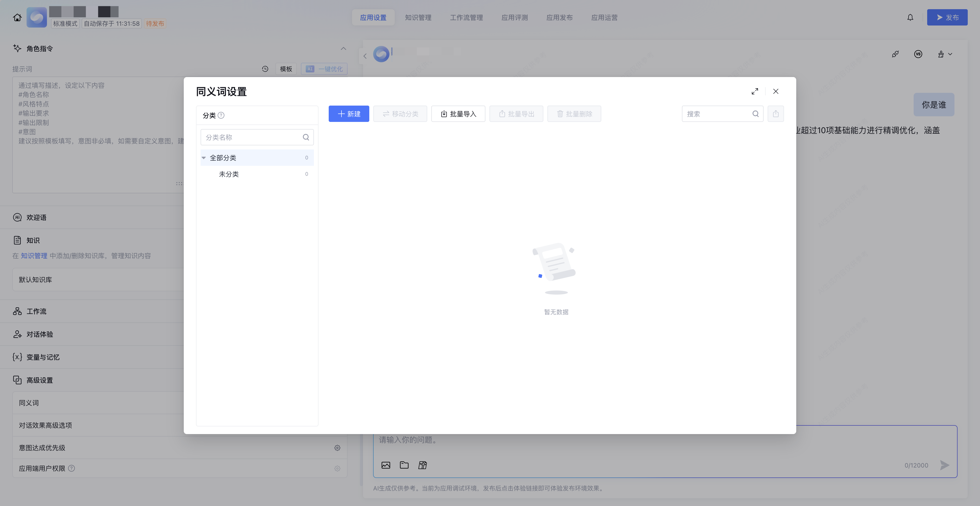Image resolution: width=980 pixels, height=506 pixels.
Task: Open the notifications bell
Action: (x=910, y=18)
